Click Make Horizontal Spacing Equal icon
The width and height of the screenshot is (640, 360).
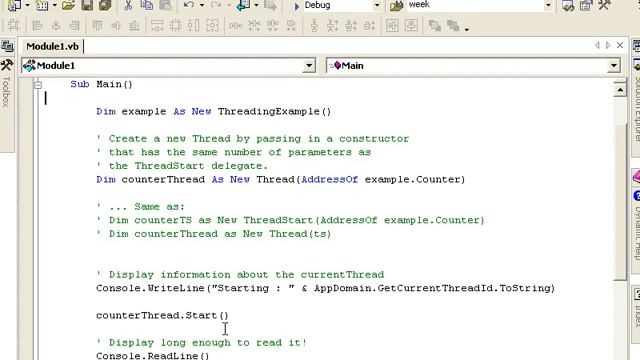click(236, 25)
